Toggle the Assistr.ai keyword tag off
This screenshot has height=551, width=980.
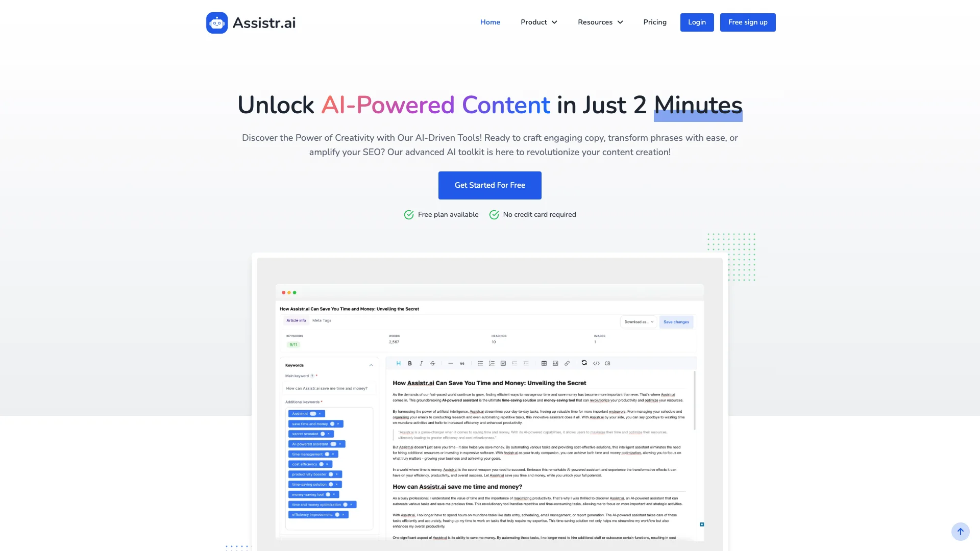coord(314,413)
